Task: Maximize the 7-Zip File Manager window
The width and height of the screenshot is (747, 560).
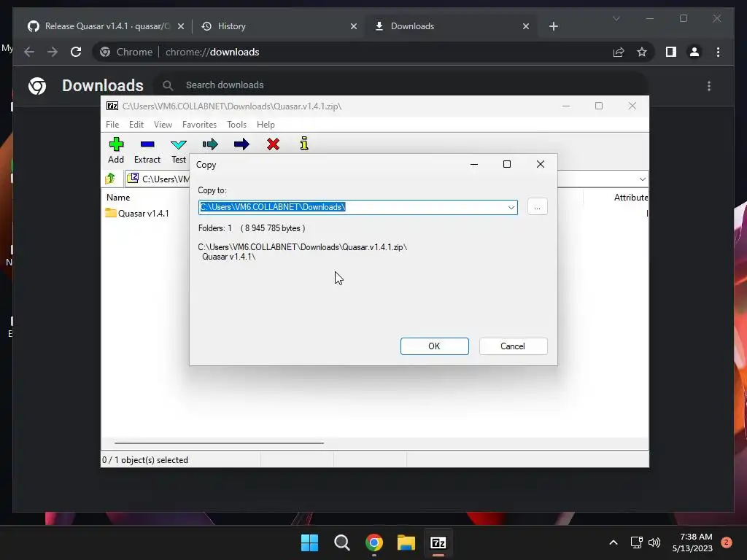Action: point(599,106)
